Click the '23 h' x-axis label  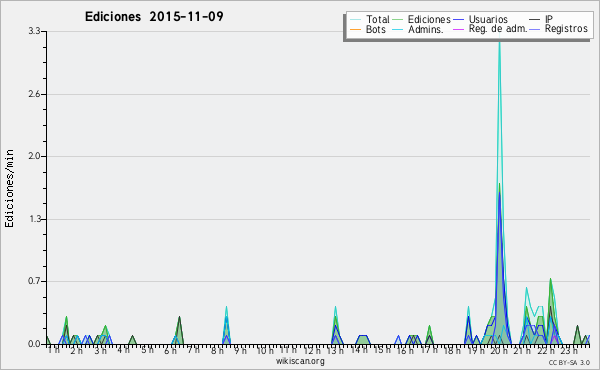(569, 350)
